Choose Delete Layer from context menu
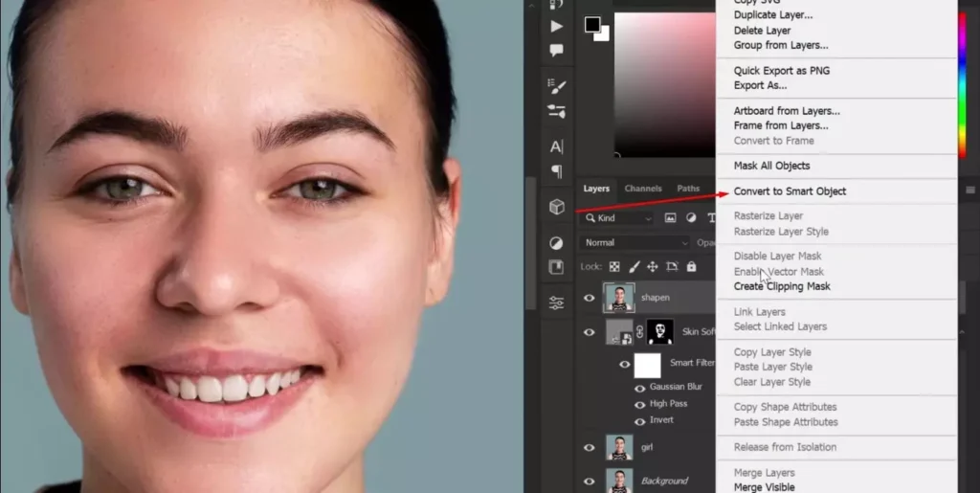This screenshot has height=493, width=980. 762,30
